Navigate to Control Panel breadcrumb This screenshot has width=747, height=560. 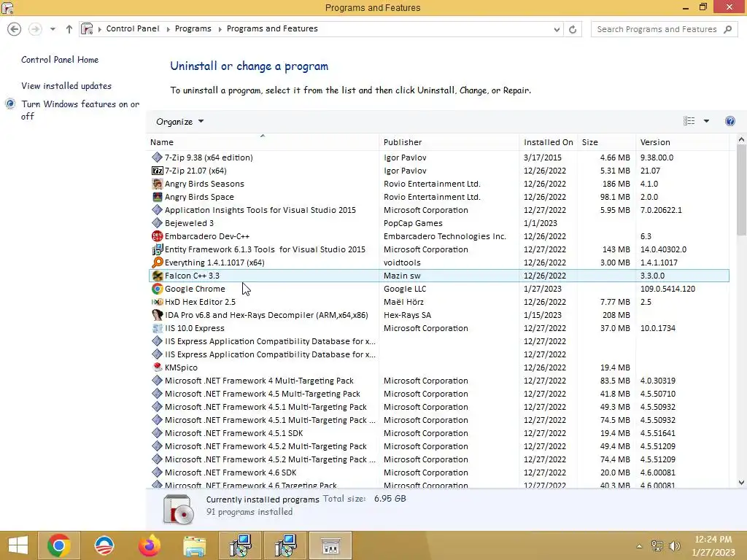[133, 28]
